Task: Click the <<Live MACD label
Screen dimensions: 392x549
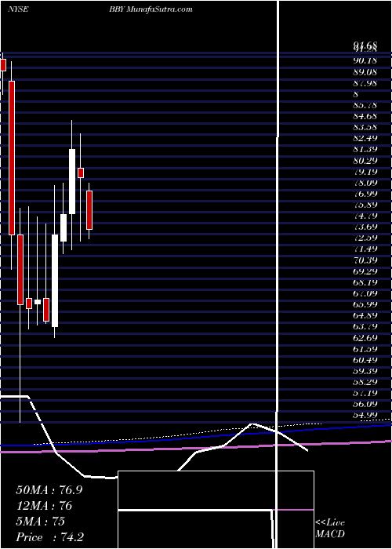Action: (330, 528)
